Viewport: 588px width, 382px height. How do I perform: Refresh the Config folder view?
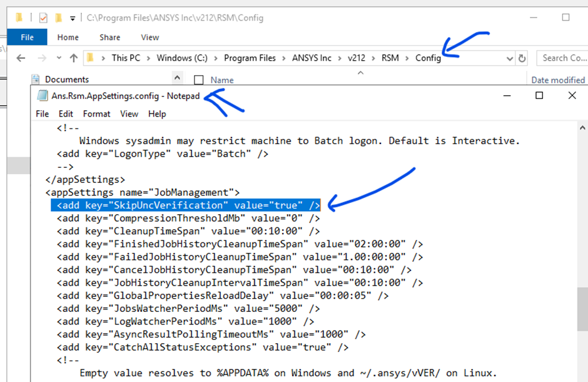pyautogui.click(x=522, y=58)
